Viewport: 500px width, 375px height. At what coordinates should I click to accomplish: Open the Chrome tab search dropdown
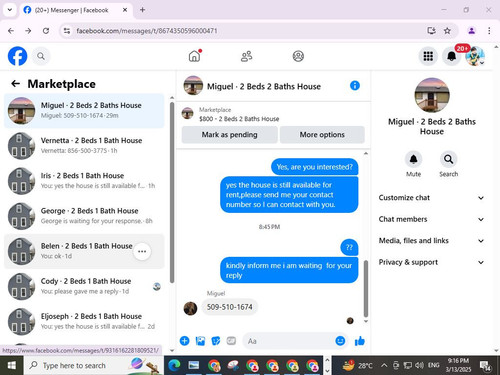coord(10,10)
